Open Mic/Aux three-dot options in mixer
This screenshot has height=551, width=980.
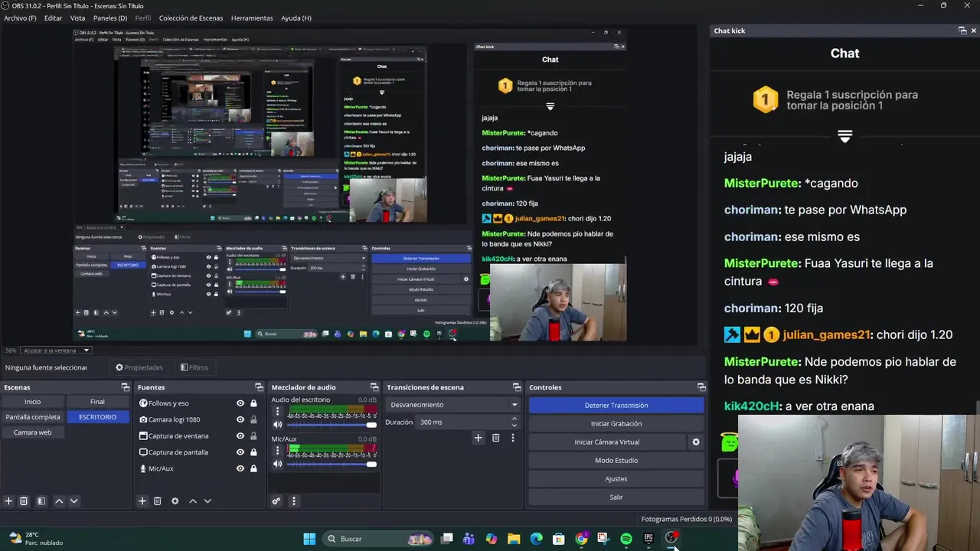277,451
